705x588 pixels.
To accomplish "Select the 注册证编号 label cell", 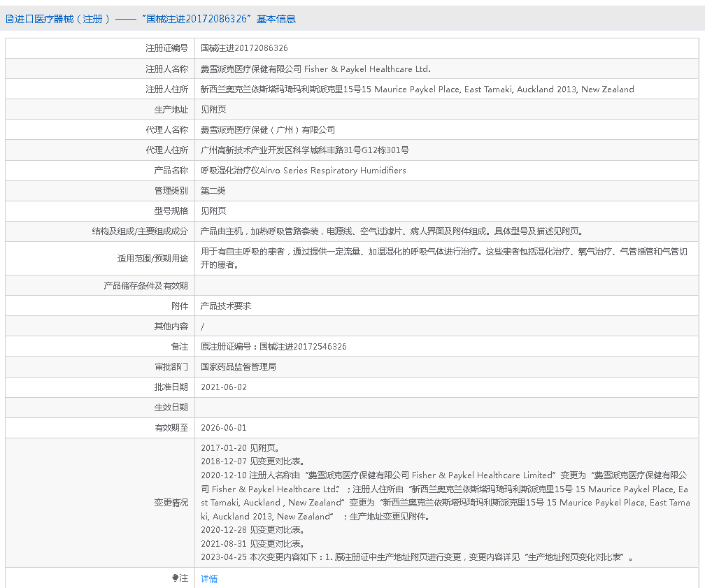I will pos(166,48).
